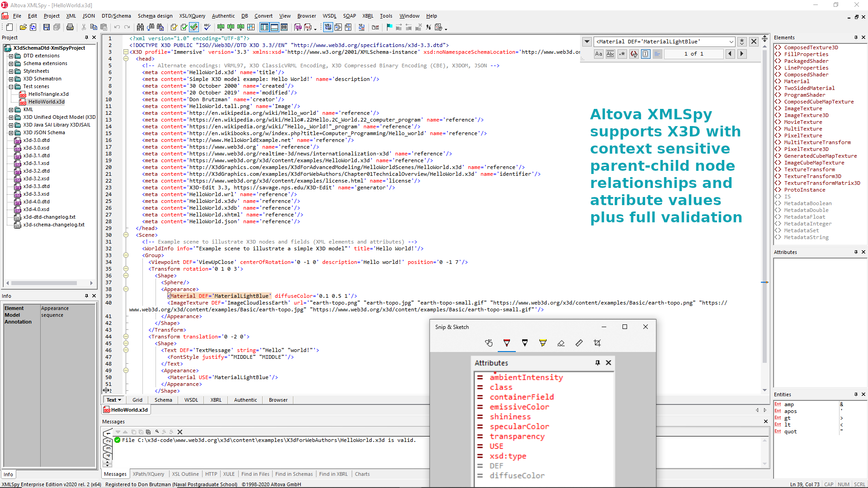Screen dimensions: 868x488
Task: Toggle Match whole word option in find bar
Action: tap(610, 54)
